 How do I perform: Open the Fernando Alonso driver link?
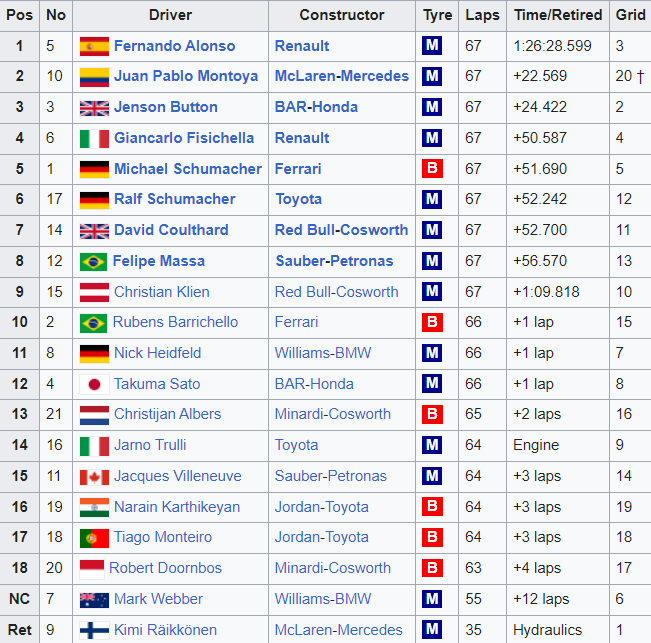[x=174, y=46]
